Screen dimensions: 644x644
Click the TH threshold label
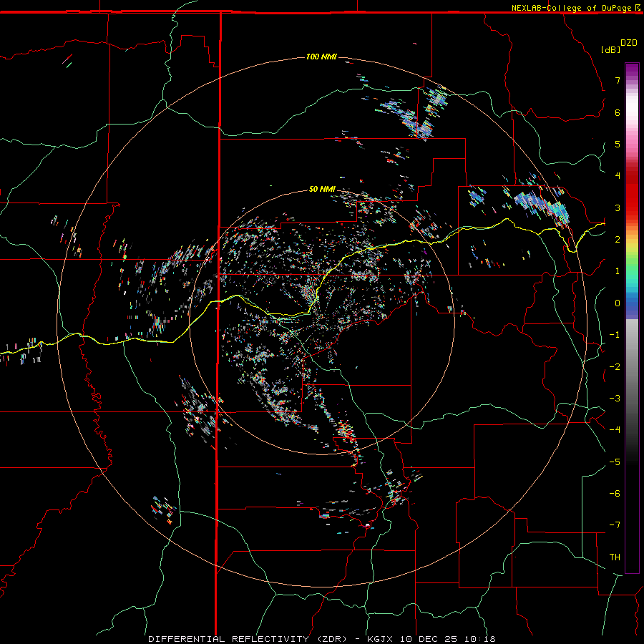(x=615, y=557)
